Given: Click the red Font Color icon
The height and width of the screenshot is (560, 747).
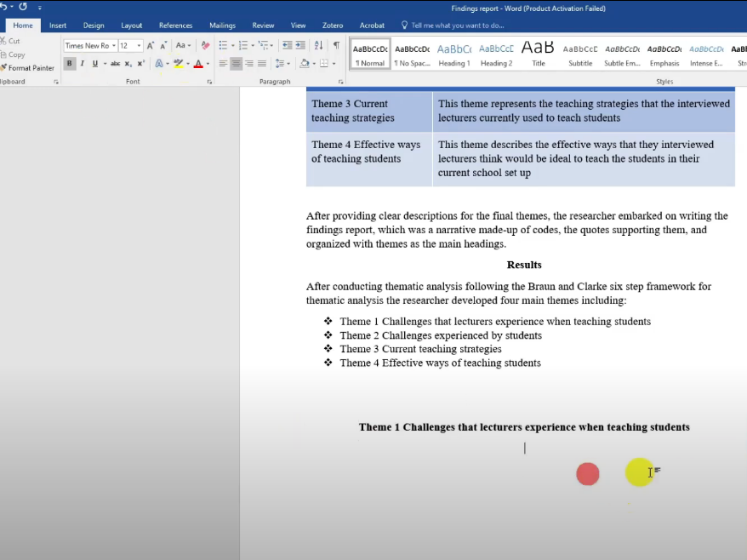Looking at the screenshot, I should point(198,63).
